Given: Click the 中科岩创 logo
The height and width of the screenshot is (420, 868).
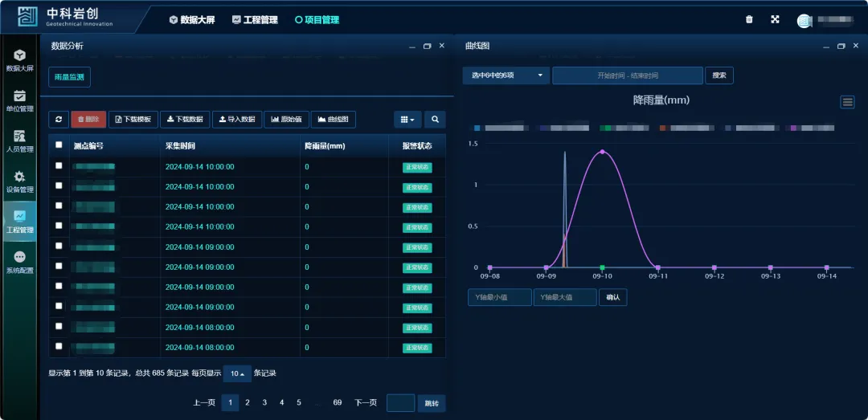Looking at the screenshot, I should point(64,18).
